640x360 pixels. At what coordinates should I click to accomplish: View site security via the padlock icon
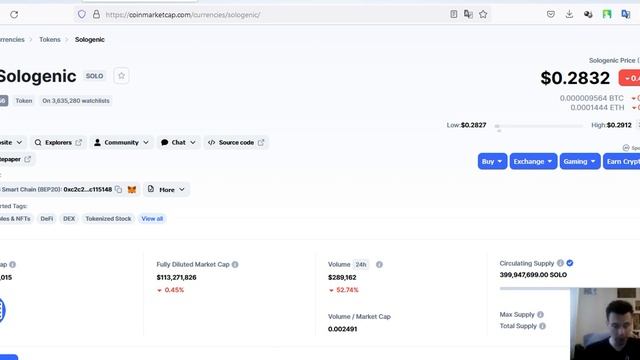click(x=96, y=14)
